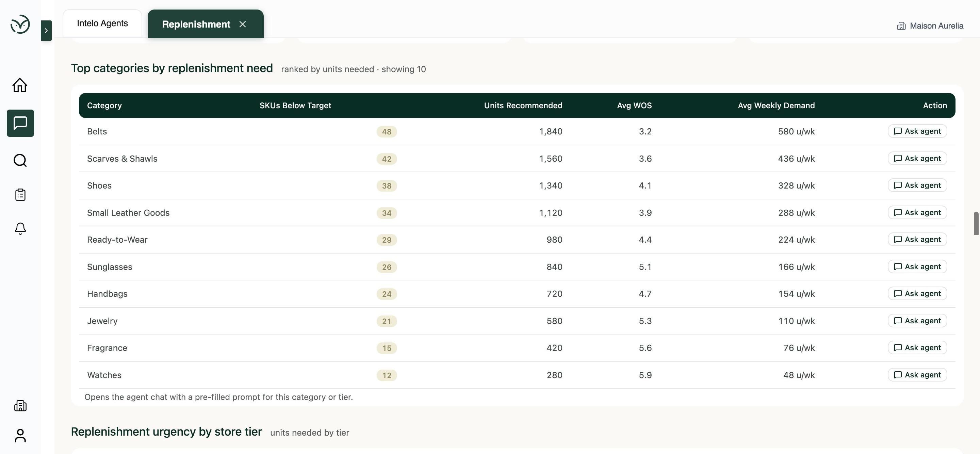
Task: Ask agent about Belts
Action: pyautogui.click(x=917, y=131)
